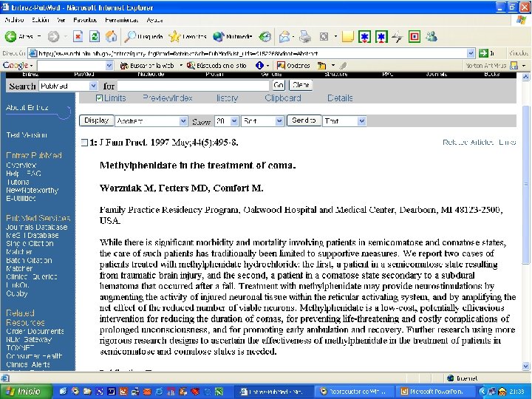The image size is (532, 399).
Task: Refresh the page using the green arrows icon
Action: click(95, 37)
